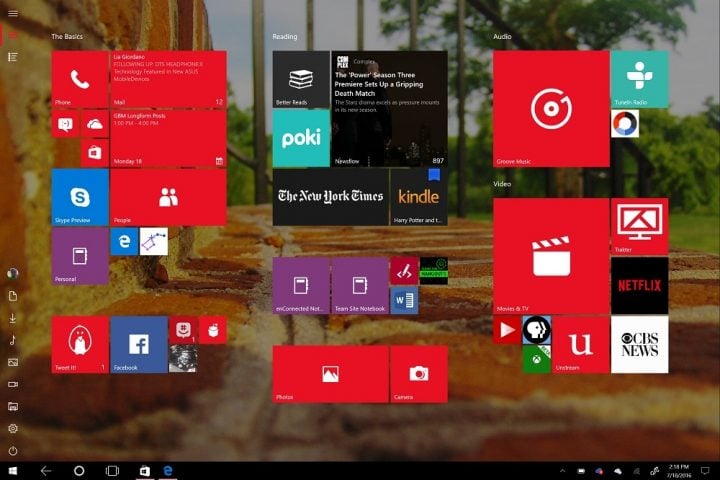Open the Power options button
Image resolution: width=720 pixels, height=480 pixels.
pyautogui.click(x=13, y=451)
